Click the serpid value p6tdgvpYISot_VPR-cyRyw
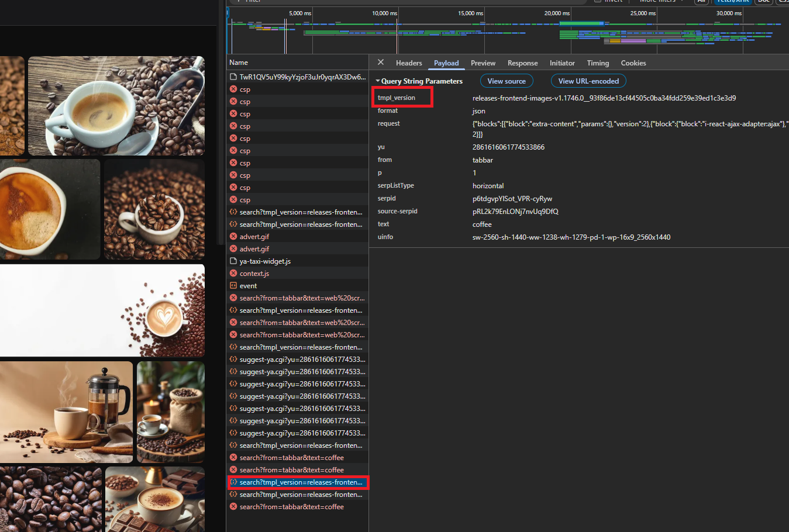Screen dimensions: 789x532 click(x=512, y=199)
